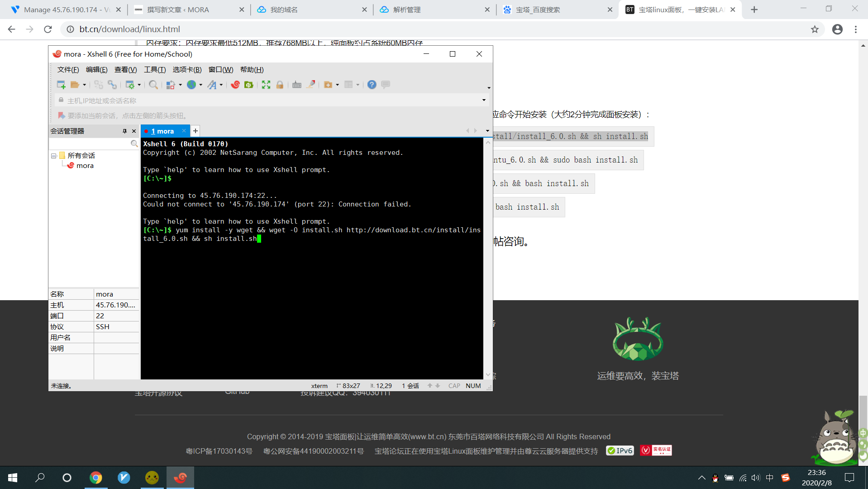Reload the Chrome page

(x=48, y=29)
